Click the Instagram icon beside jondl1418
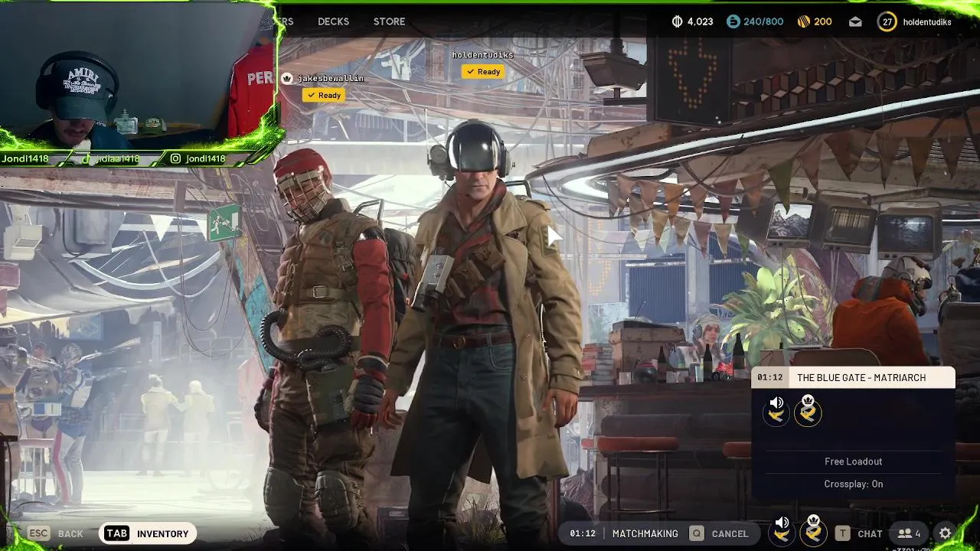The width and height of the screenshot is (980, 551). 175,158
